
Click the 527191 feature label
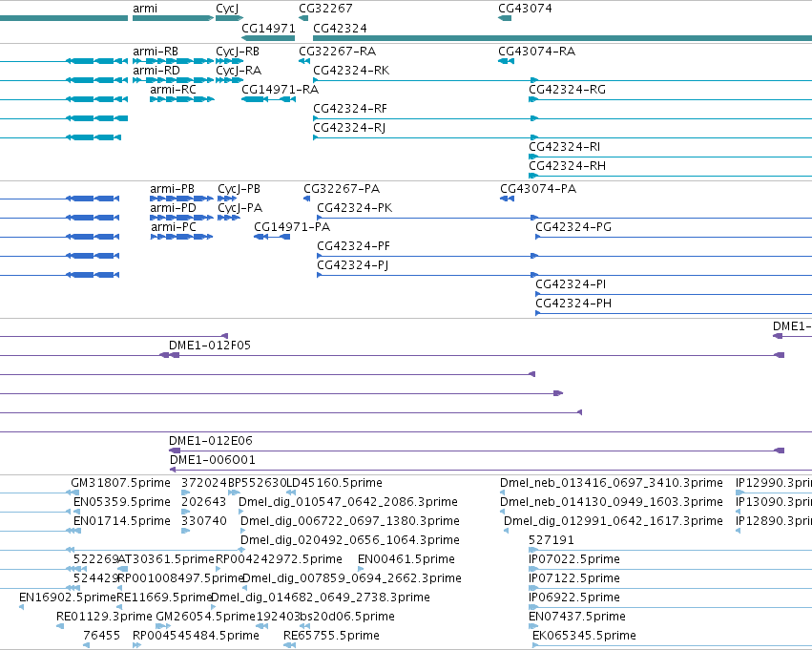pyautogui.click(x=552, y=541)
